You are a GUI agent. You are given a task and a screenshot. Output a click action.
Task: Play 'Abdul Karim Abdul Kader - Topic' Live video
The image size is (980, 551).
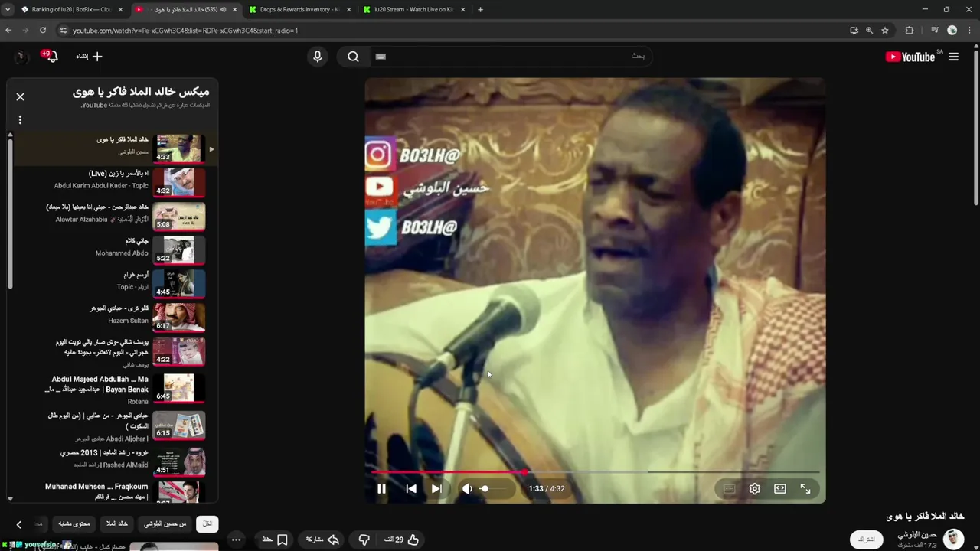(x=111, y=183)
